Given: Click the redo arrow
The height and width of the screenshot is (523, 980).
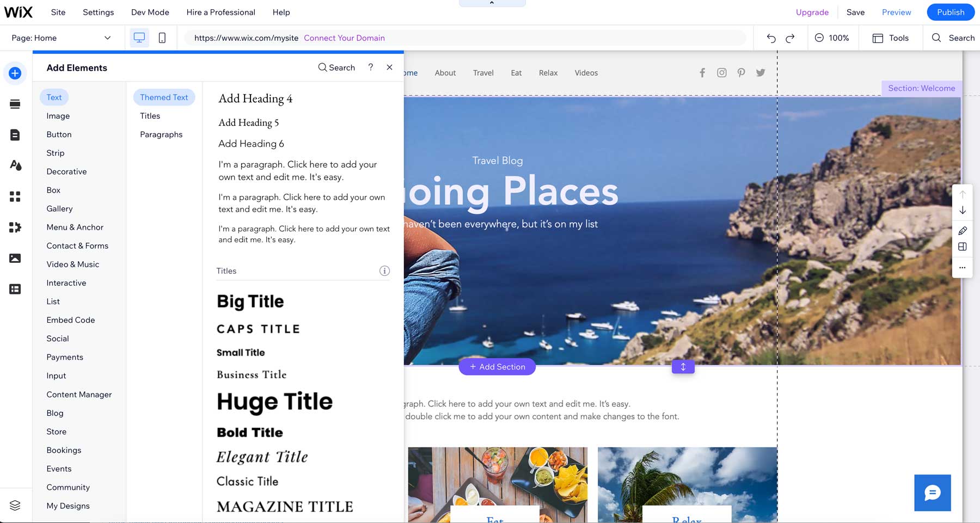Looking at the screenshot, I should click(x=790, y=38).
